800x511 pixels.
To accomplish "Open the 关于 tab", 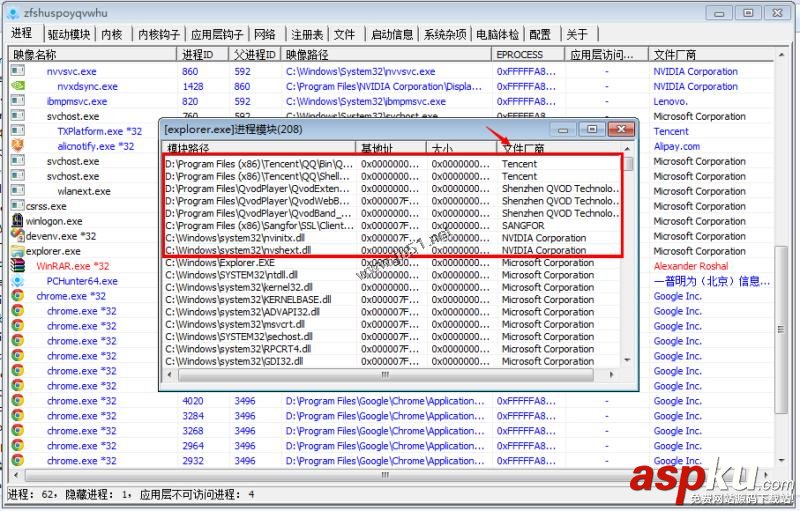I will [x=577, y=35].
